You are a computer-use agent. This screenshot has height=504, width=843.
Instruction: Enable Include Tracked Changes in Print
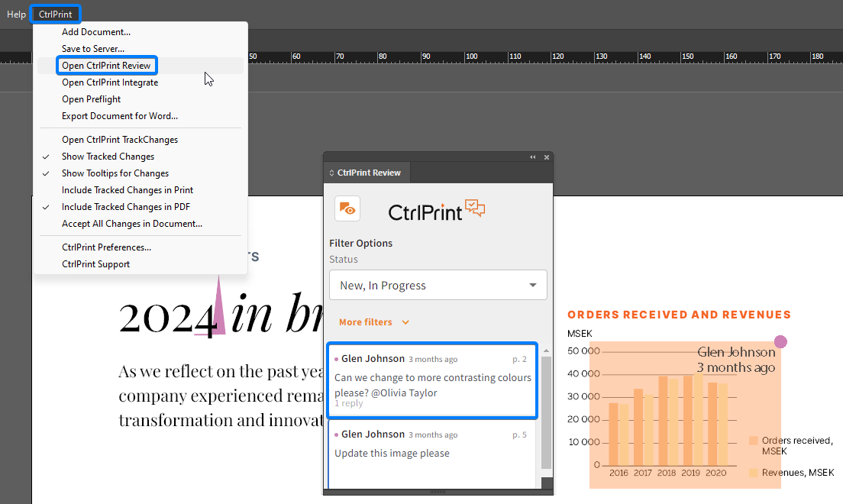pos(140,190)
